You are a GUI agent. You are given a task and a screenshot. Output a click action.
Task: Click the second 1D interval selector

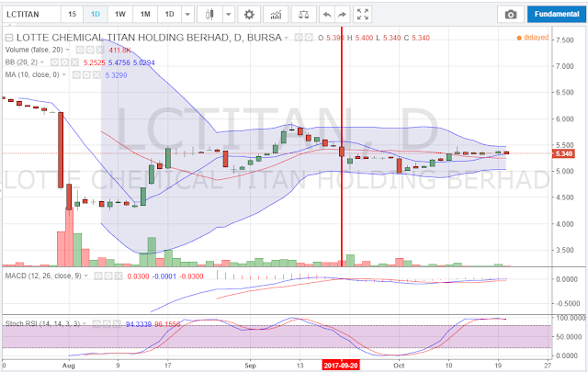click(169, 15)
